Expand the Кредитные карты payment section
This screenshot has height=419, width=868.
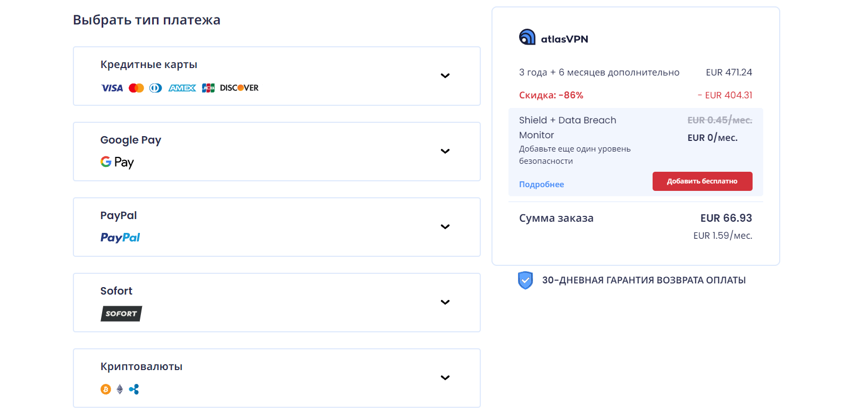tap(445, 76)
